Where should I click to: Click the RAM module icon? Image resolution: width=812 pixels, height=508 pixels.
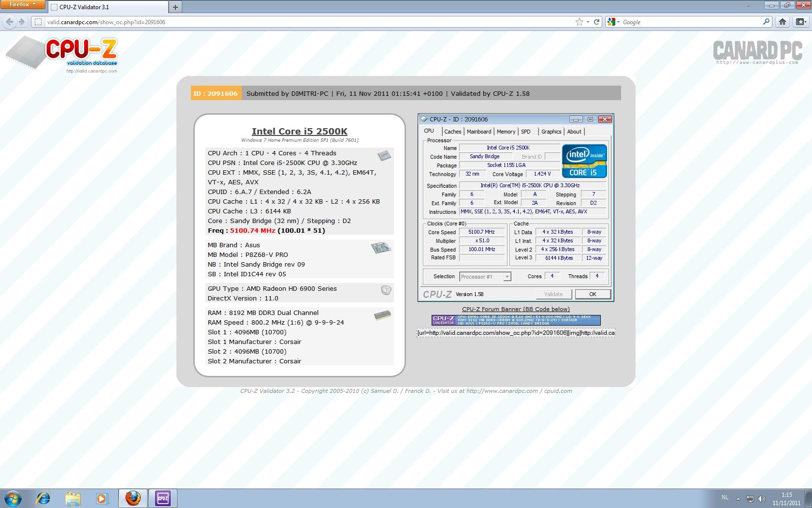(382, 316)
